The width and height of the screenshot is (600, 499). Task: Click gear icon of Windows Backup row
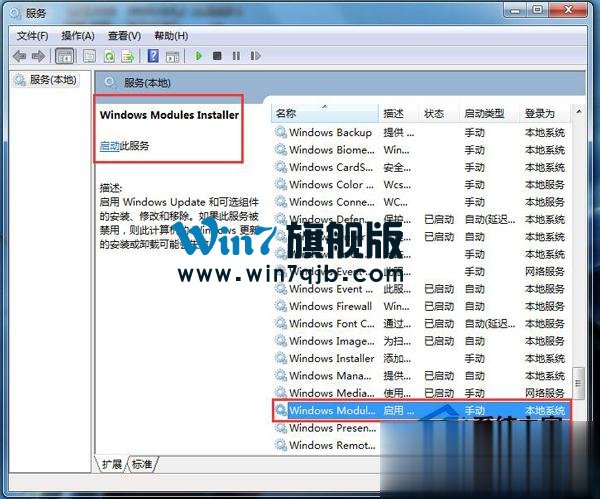pos(281,132)
